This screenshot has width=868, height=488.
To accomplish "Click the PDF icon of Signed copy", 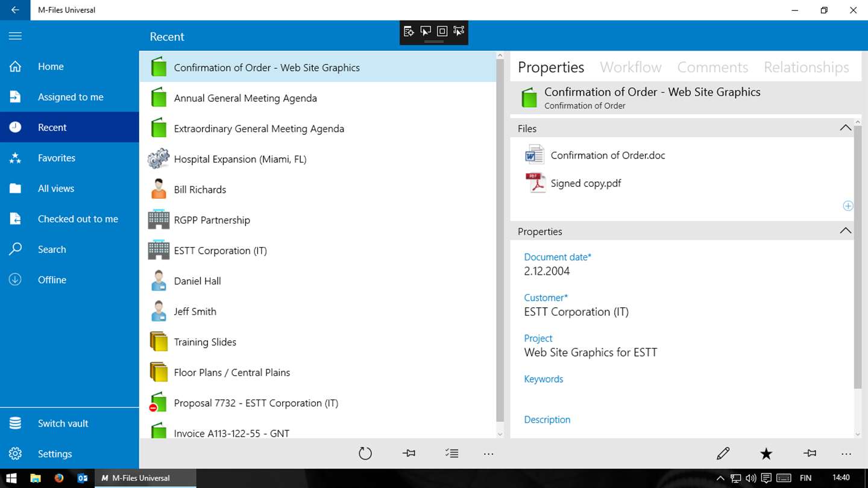I will point(535,183).
